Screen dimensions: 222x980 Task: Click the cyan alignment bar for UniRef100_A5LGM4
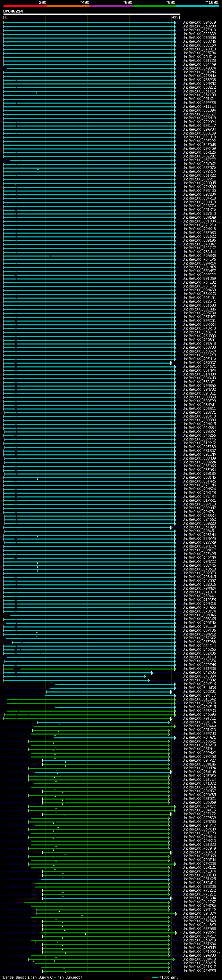coord(108,898)
